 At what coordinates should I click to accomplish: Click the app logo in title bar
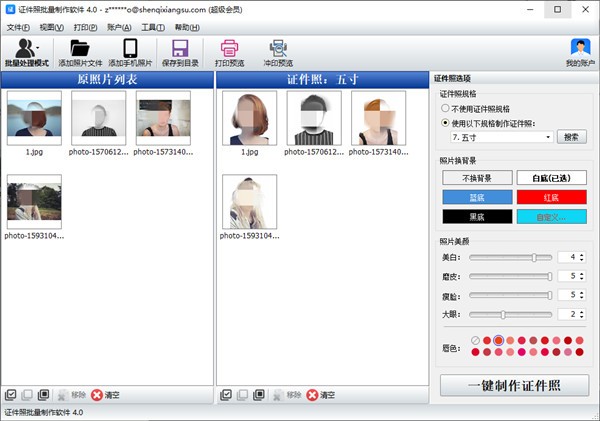(10, 10)
